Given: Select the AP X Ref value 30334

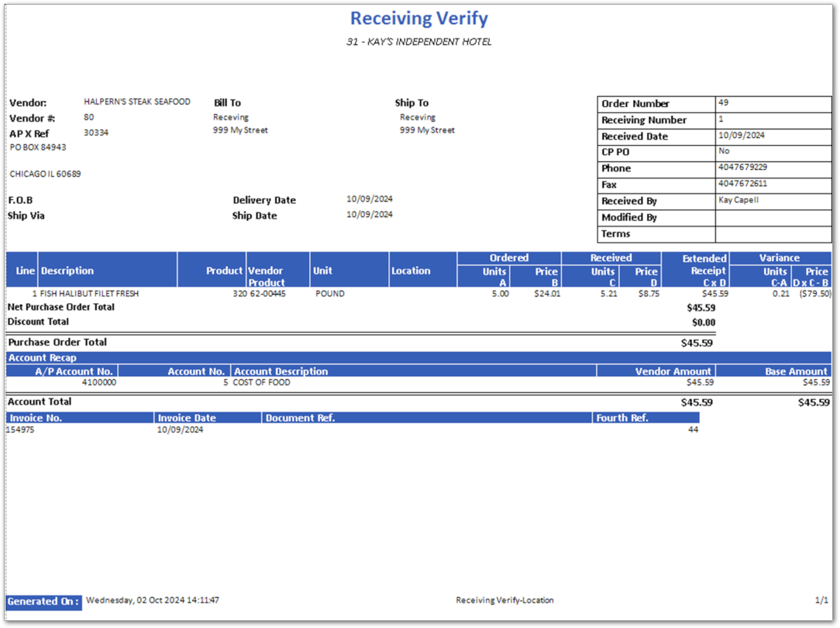Looking at the screenshot, I should pyautogui.click(x=96, y=133).
